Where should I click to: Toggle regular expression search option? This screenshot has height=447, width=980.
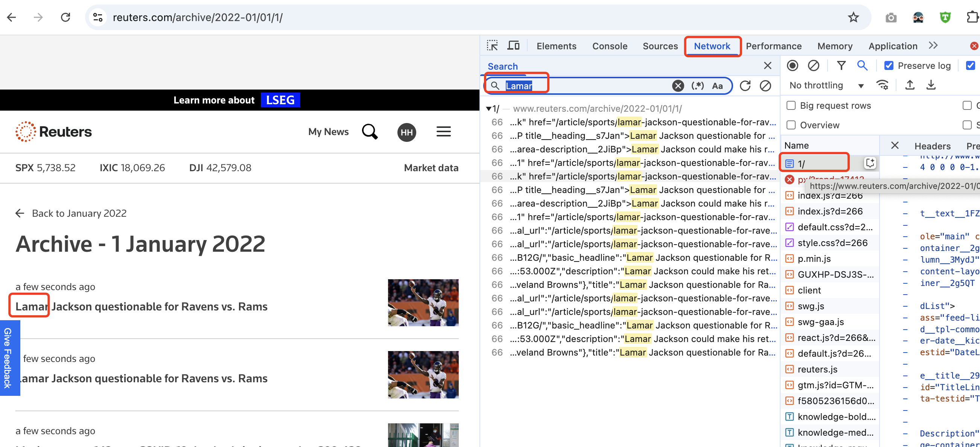[x=698, y=85]
